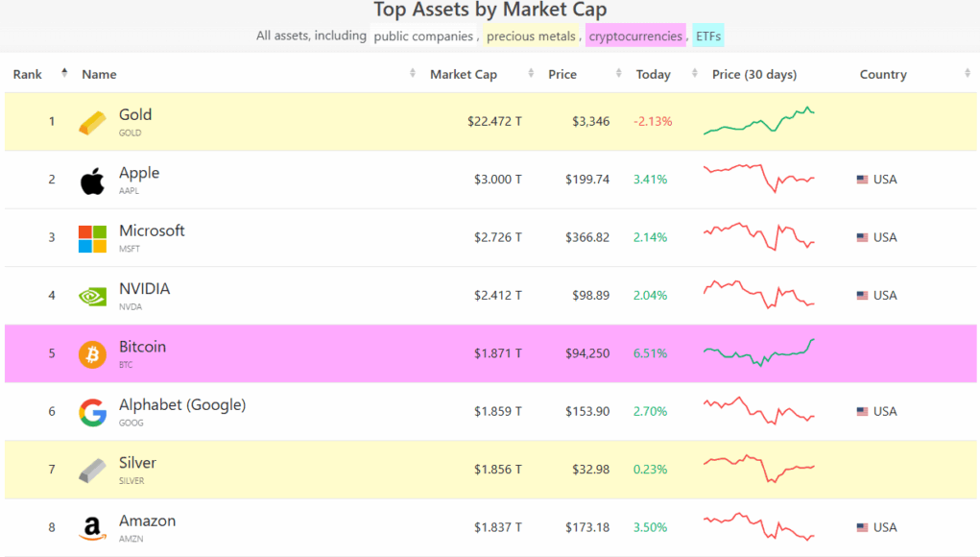
Task: Click Bitcoin market cap $1.871 T
Action: (x=497, y=353)
